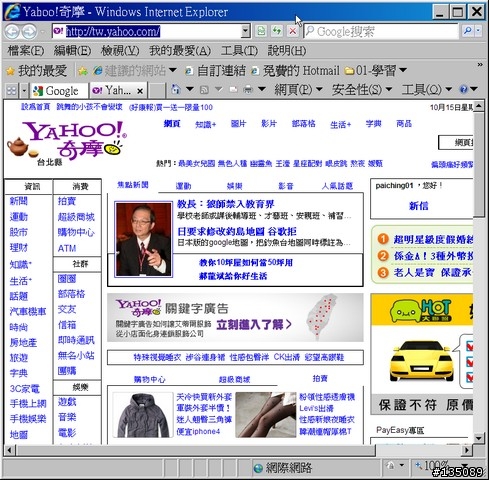Viewport: 489px width, 480px height.
Task: Switch to the Google tab
Action: tap(59, 91)
